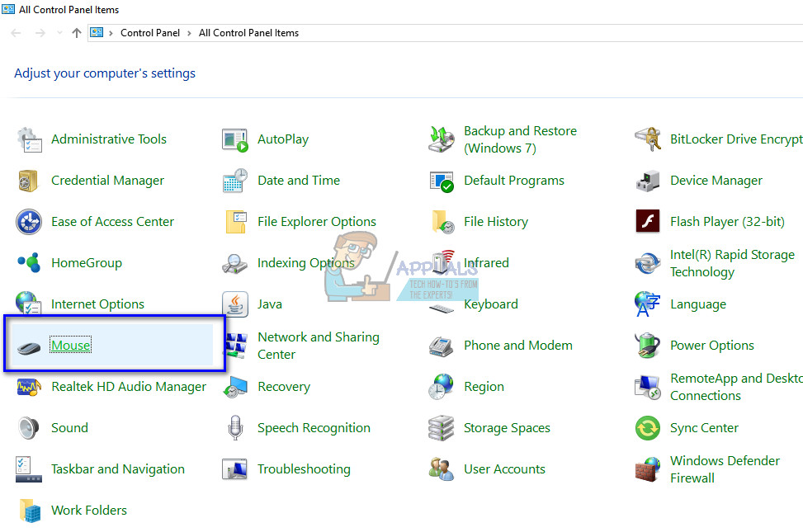Image resolution: width=803 pixels, height=532 pixels.
Task: Open the File History folder icon
Action: [x=442, y=222]
